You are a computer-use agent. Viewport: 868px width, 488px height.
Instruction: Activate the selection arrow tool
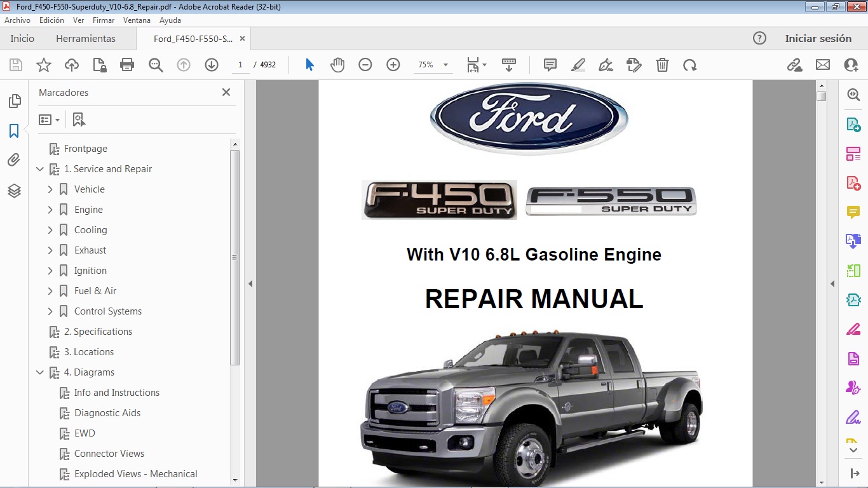coord(308,64)
